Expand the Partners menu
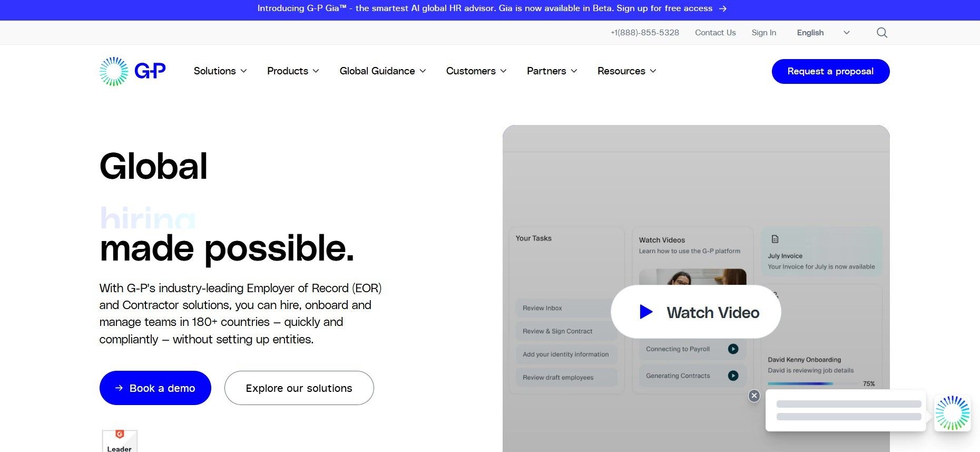The image size is (980, 452). [x=552, y=71]
